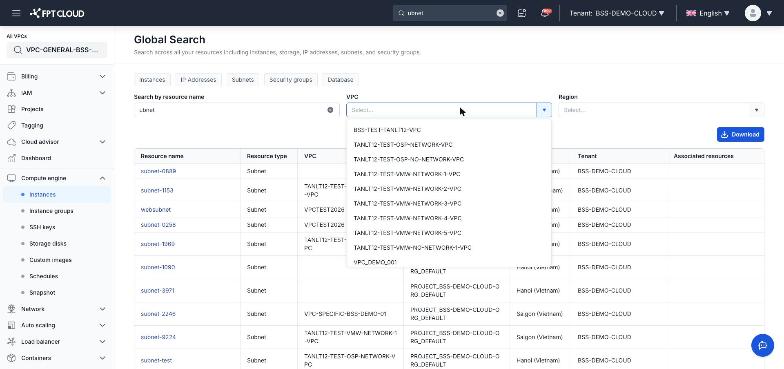Expand the Load balancer chevron

tap(102, 342)
